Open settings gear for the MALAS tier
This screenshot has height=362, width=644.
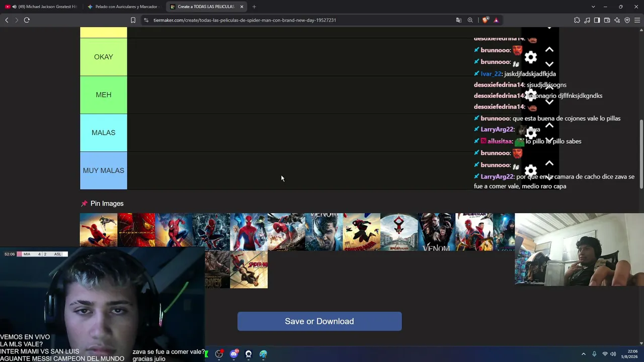[x=531, y=133]
